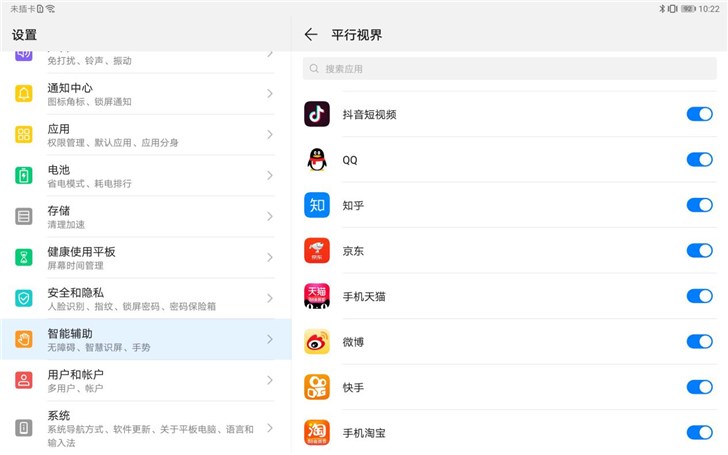
Task: Tap the 通知中心 bell icon
Action: pos(24,93)
